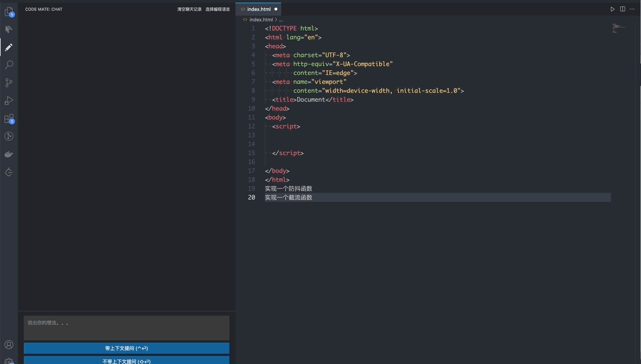
Task: Click the opening script tag
Action: tap(286, 126)
